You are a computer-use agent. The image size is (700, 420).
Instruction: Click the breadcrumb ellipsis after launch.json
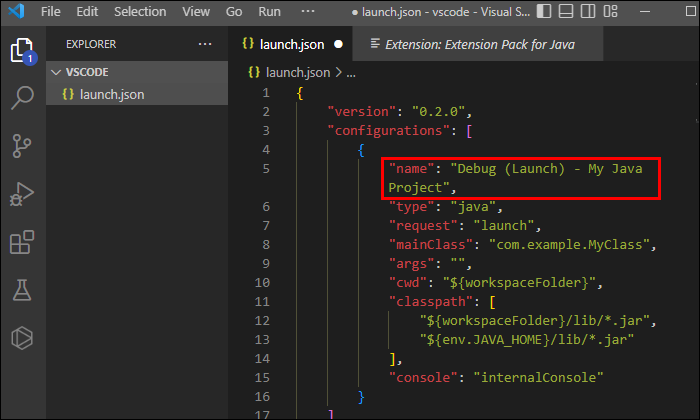point(351,72)
